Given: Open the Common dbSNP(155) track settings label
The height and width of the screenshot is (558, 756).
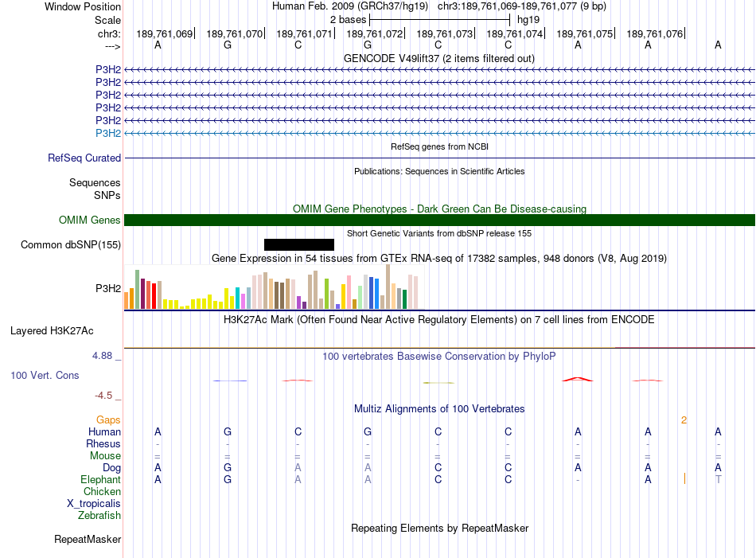Looking at the screenshot, I should [x=71, y=244].
